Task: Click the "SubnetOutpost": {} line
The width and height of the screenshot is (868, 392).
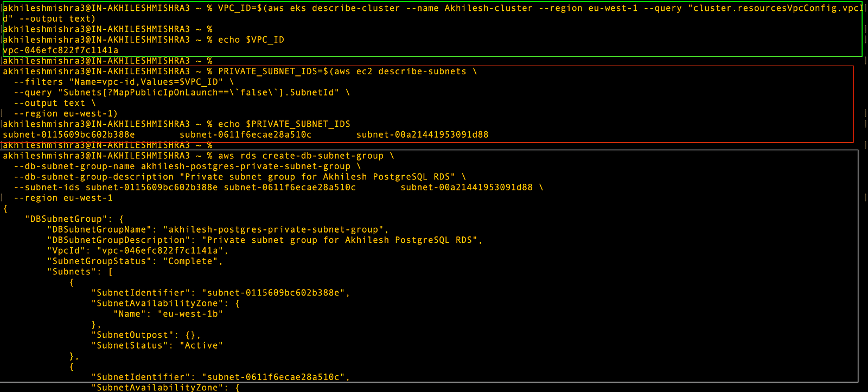Action: click(x=146, y=335)
